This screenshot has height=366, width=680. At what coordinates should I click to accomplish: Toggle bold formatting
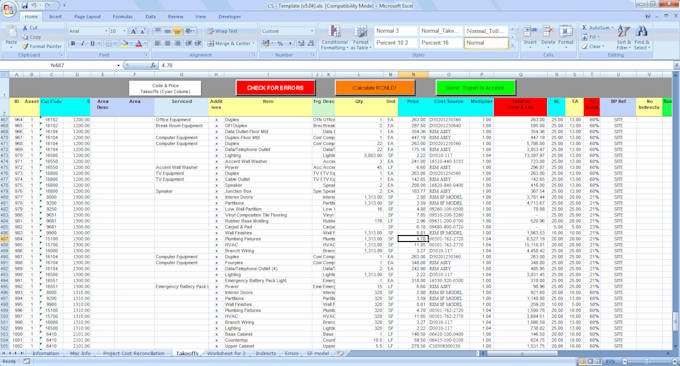[x=73, y=43]
